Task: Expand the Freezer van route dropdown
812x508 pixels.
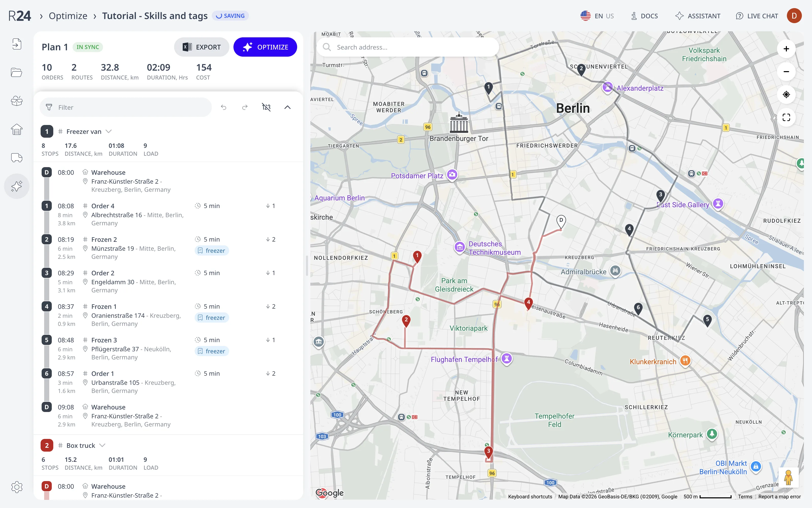Action: pos(109,131)
